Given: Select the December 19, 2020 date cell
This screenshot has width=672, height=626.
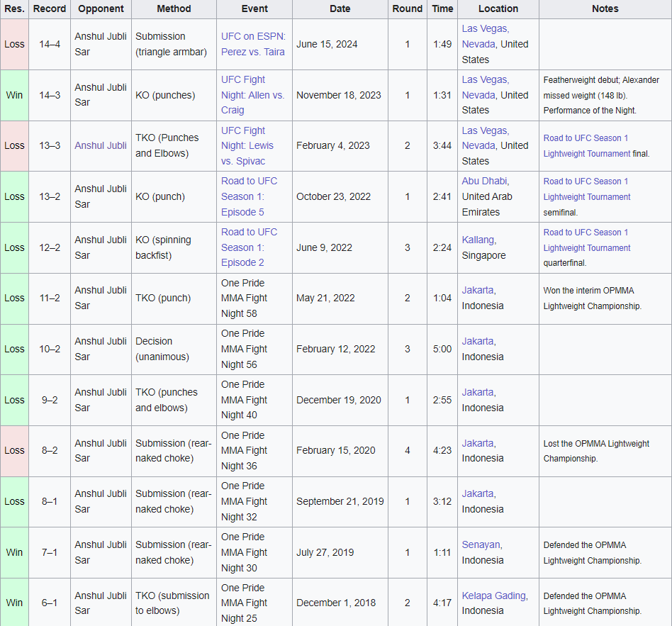Looking at the screenshot, I should (x=340, y=400).
